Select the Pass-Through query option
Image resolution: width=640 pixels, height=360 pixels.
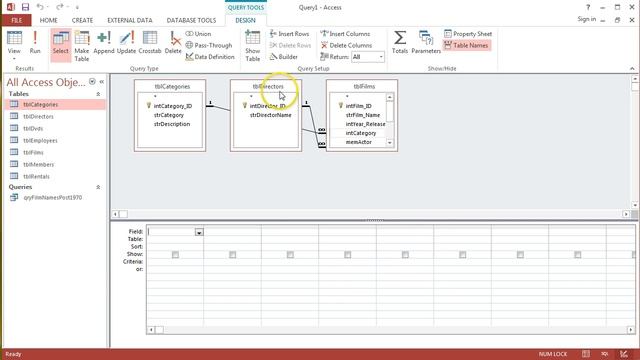209,45
